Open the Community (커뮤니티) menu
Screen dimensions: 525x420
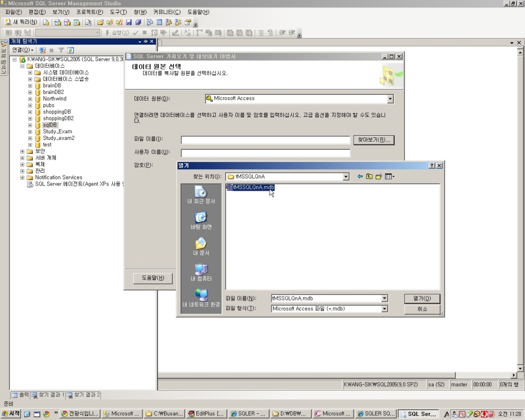pyautogui.click(x=167, y=12)
